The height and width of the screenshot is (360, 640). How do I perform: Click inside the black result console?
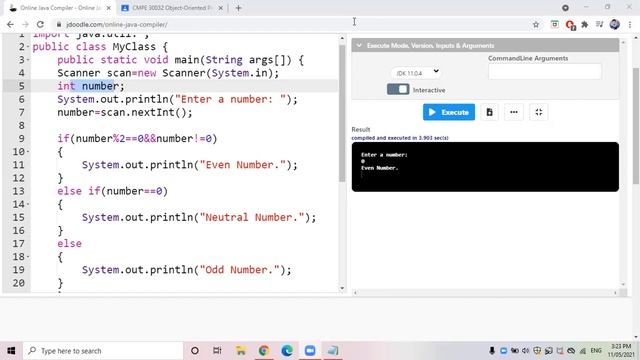click(485, 167)
